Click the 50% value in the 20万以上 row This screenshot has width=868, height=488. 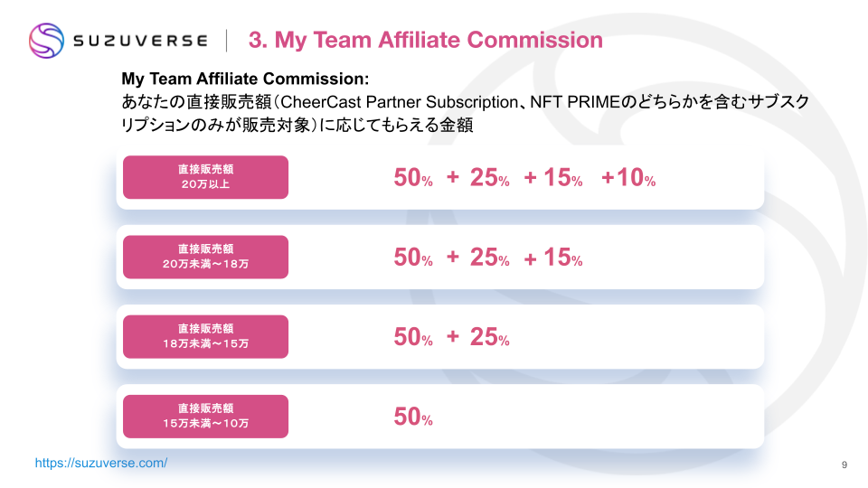pyautogui.click(x=413, y=178)
